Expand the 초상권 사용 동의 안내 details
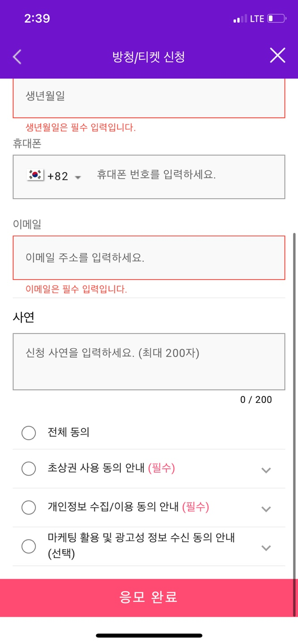Screen dimensions: 298x644 [266, 470]
